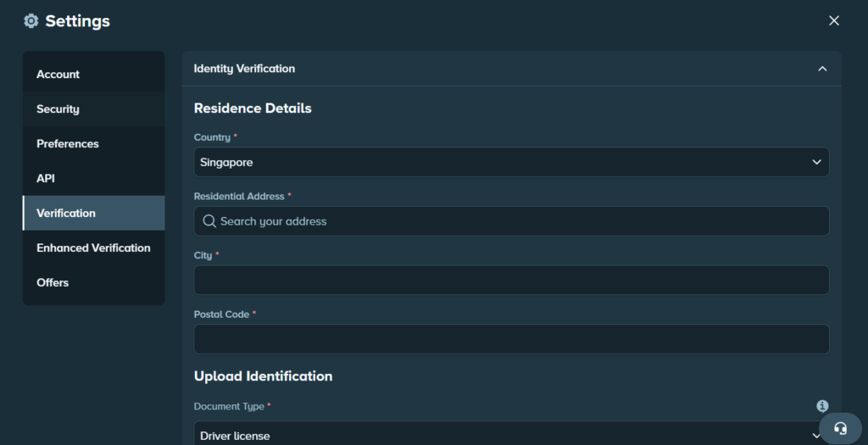The height and width of the screenshot is (445, 868).
Task: Open the Enhanced Verification tab
Action: (93, 248)
